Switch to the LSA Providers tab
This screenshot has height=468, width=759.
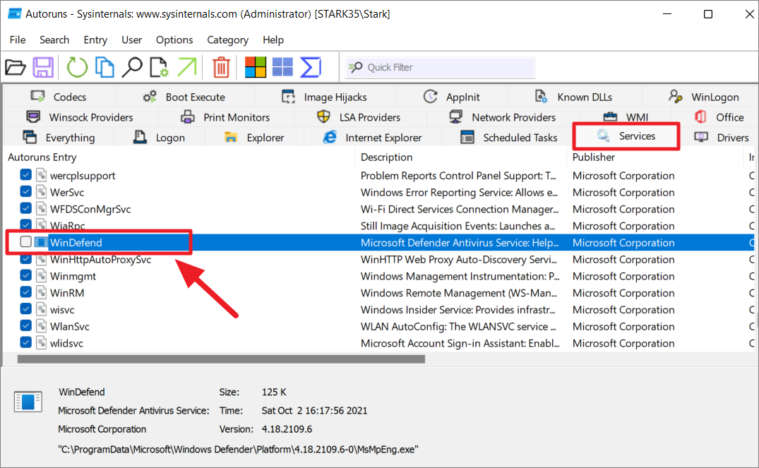point(359,117)
